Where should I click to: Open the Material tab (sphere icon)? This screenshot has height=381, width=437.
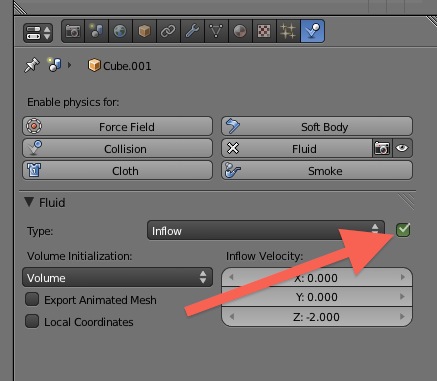(240, 31)
